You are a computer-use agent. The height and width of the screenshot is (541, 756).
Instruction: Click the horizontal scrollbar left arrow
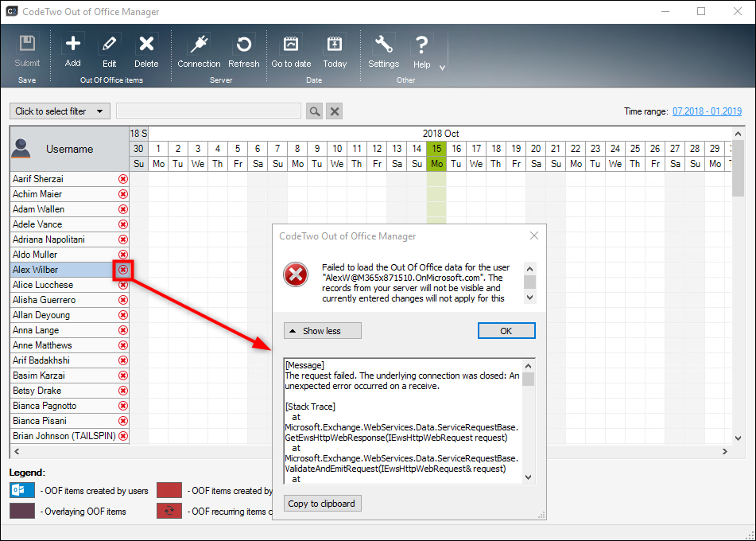(17, 452)
